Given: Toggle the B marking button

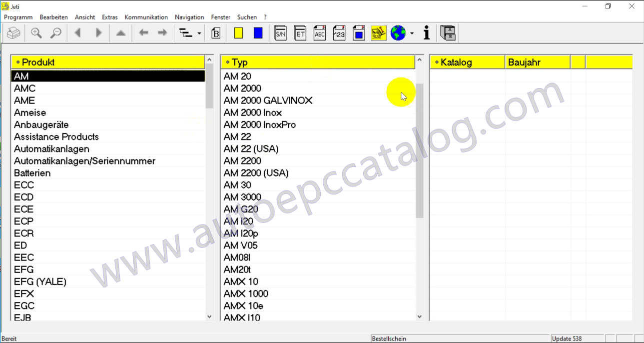Looking at the screenshot, I should [x=216, y=32].
